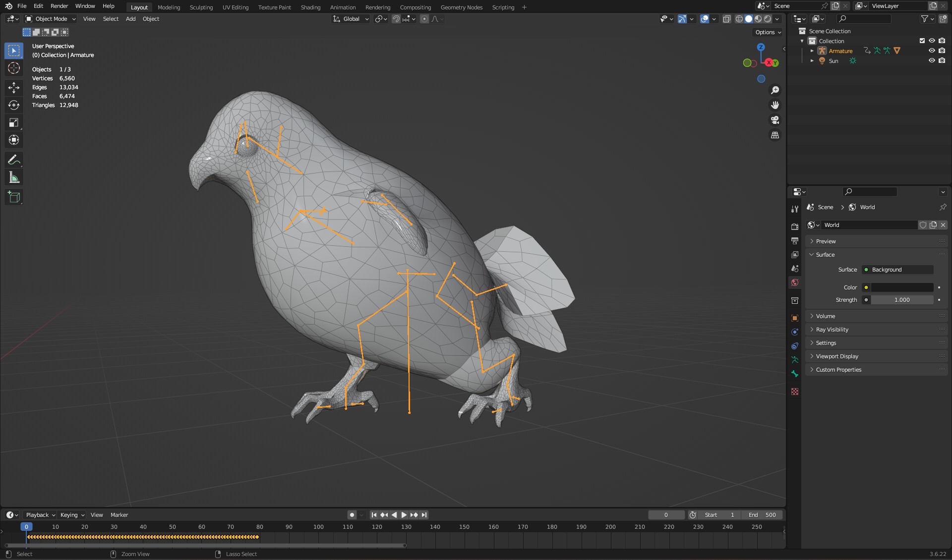Select the Scale tool
952x560 pixels.
click(x=14, y=122)
